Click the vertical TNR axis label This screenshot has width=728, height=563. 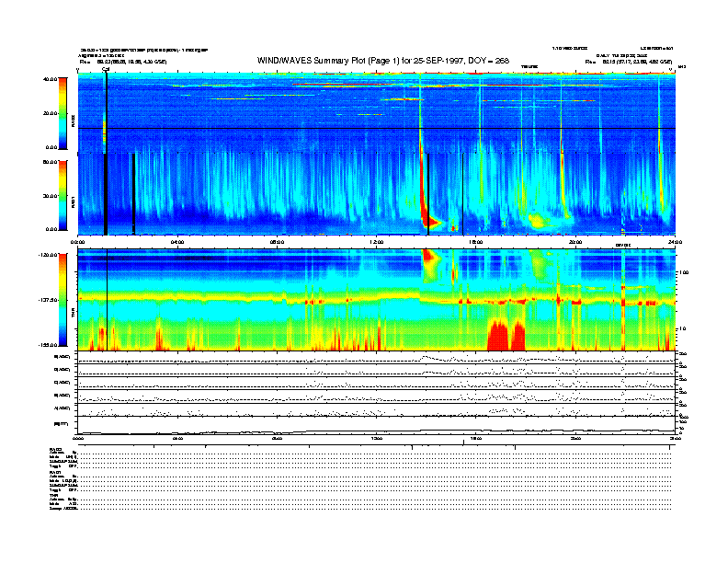73,315
